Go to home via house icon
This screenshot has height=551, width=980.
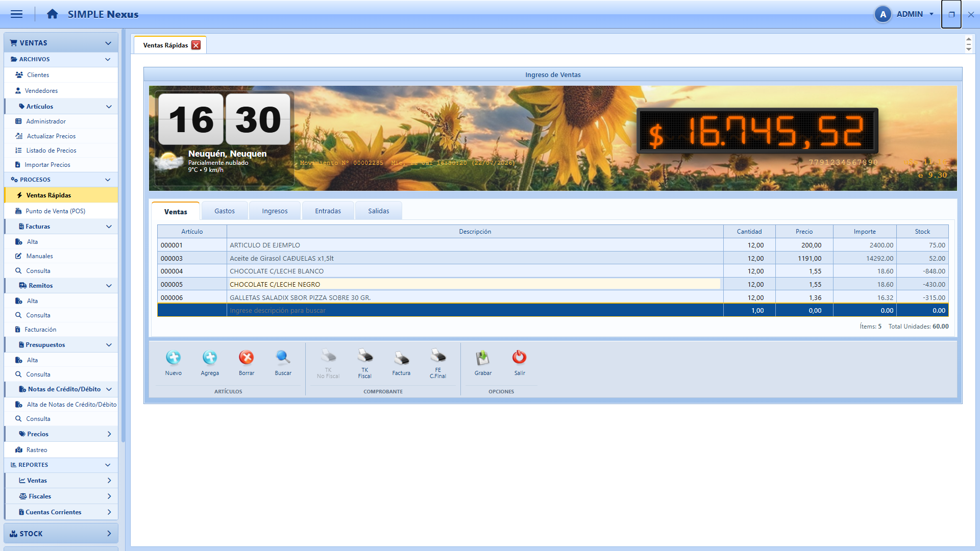(52, 14)
